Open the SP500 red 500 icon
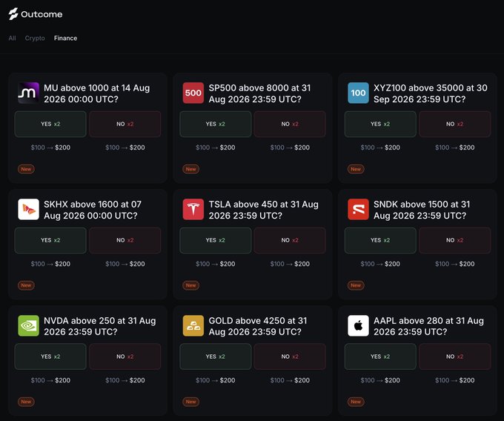 (x=193, y=93)
